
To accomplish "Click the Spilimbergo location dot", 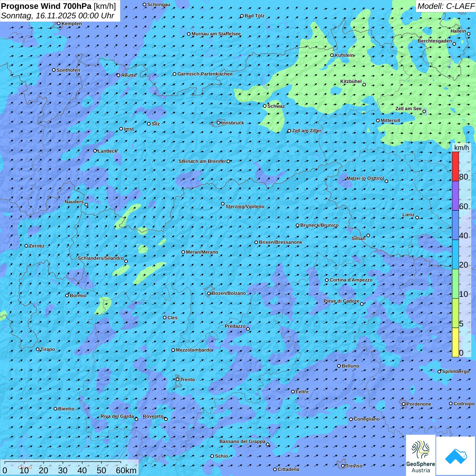I will [439, 372].
